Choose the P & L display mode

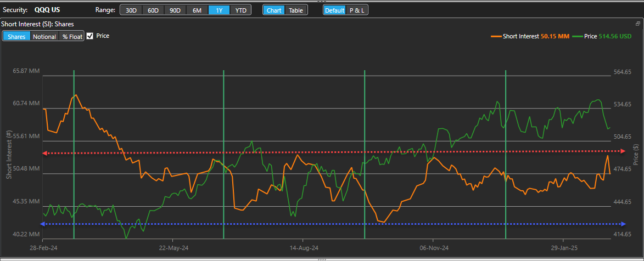coord(357,10)
